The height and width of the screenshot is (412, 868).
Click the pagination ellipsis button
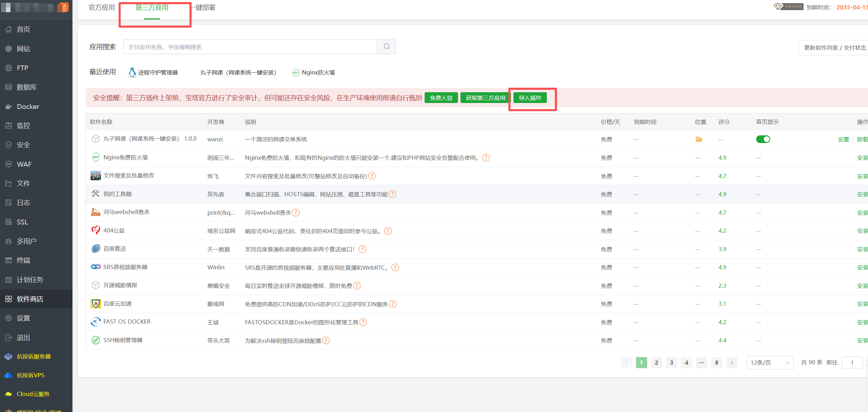click(702, 363)
